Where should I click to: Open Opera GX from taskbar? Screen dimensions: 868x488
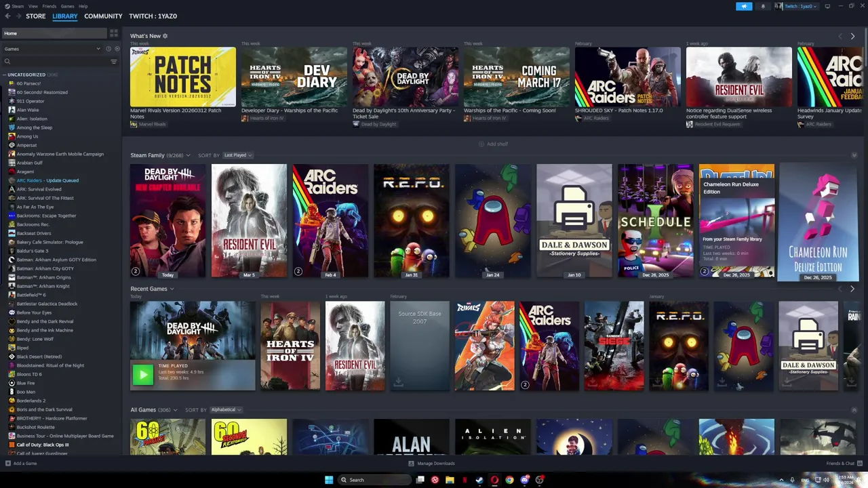pos(494,480)
